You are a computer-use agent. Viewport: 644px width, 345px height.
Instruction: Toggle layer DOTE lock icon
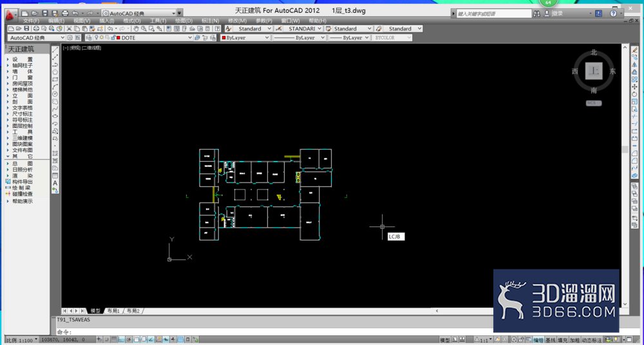point(113,38)
